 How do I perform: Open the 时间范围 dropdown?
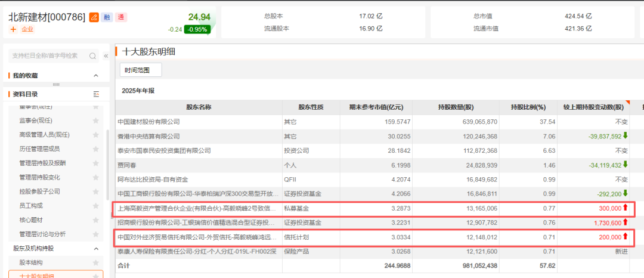pos(137,70)
